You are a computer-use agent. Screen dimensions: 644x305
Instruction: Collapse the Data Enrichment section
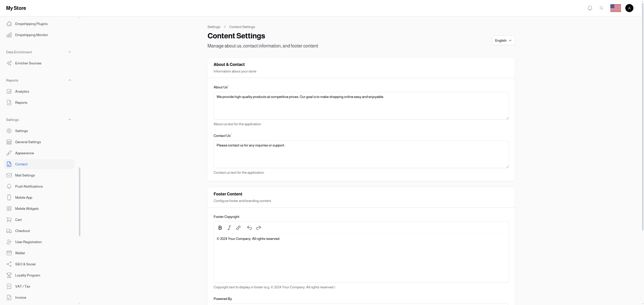point(70,52)
